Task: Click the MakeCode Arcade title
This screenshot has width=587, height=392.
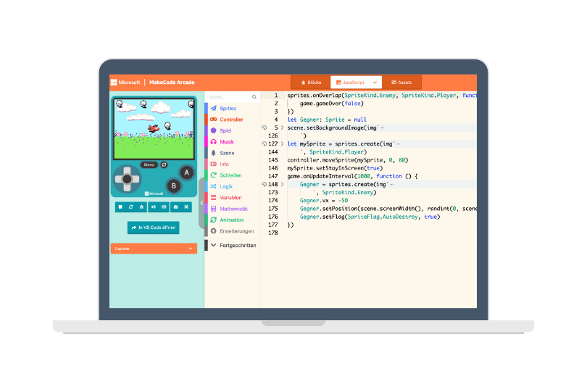Action: [x=172, y=83]
